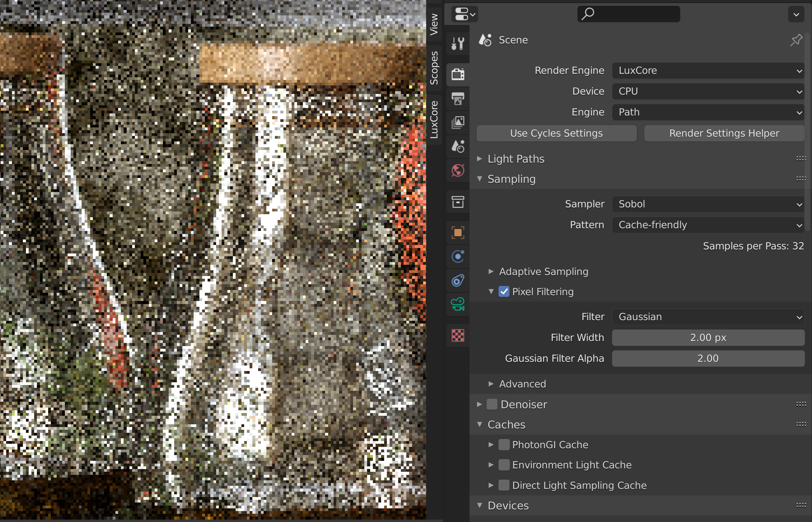The height and width of the screenshot is (522, 812).
Task: Open the Collection properties tab
Action: tap(458, 202)
